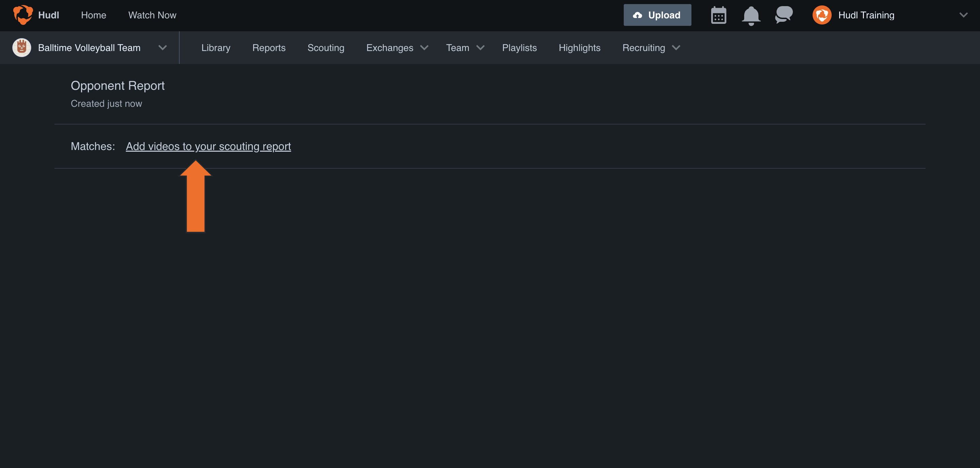Go to the Scouting tab
This screenshot has height=468, width=980.
(x=326, y=48)
